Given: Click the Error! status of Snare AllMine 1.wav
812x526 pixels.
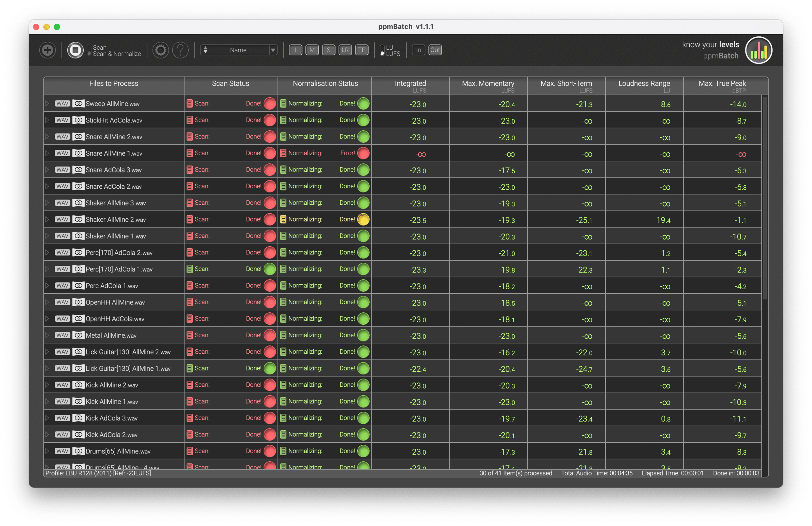Looking at the screenshot, I should click(347, 153).
